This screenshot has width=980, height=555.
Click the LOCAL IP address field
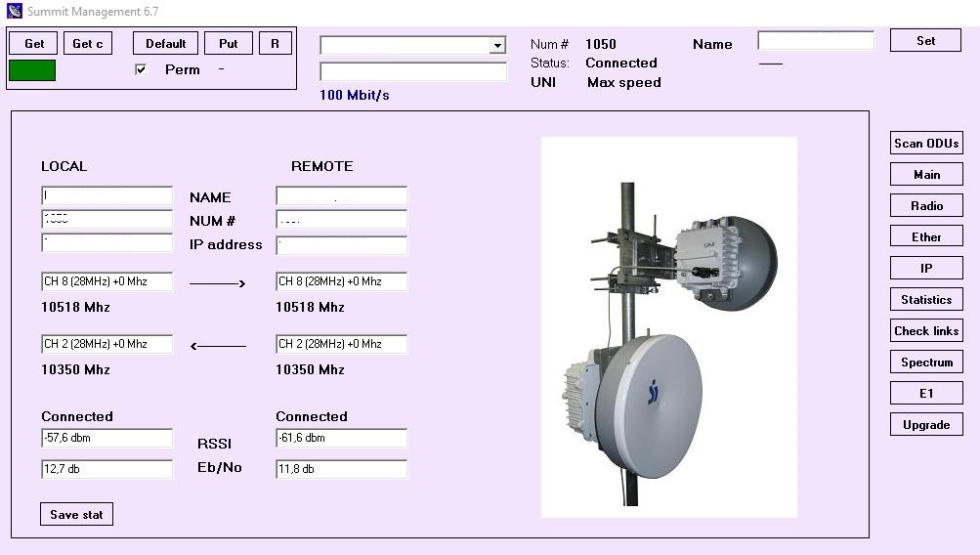[x=107, y=243]
